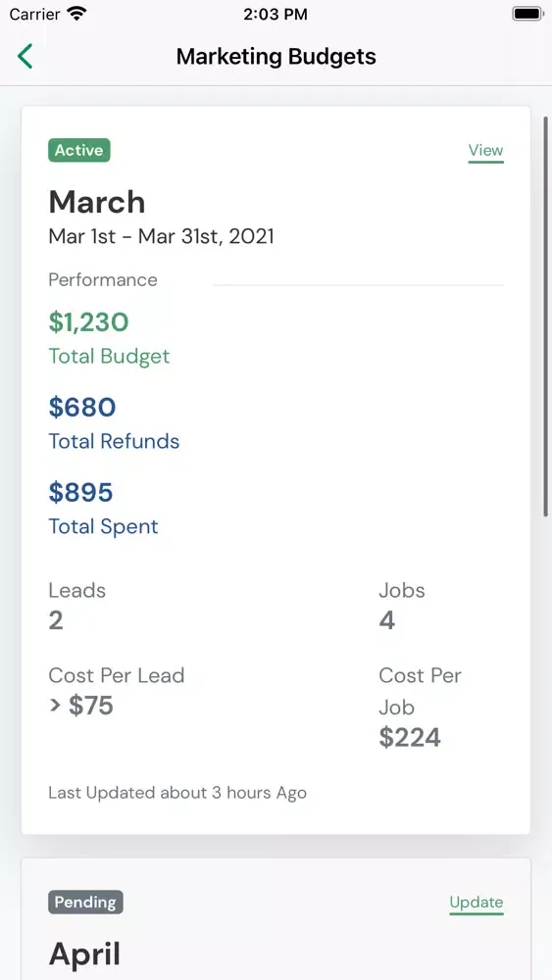Click the battery icon in status bar
The image size is (552, 980).
click(527, 14)
